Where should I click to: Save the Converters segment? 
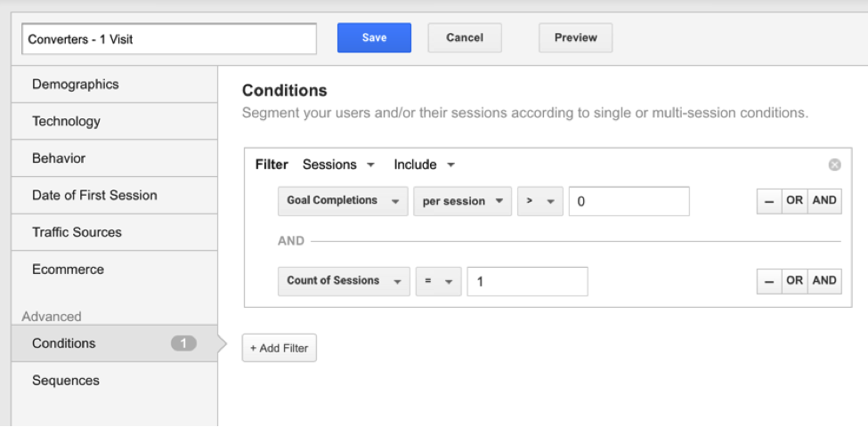(374, 38)
